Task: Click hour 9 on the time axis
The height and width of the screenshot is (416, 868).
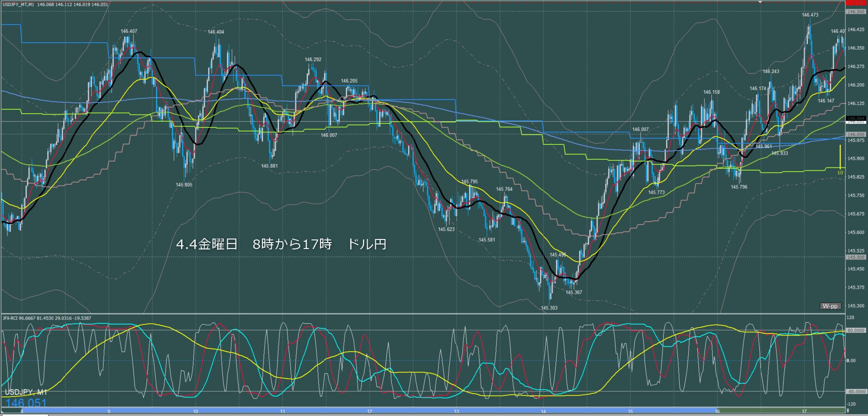Action: pyautogui.click(x=109, y=411)
